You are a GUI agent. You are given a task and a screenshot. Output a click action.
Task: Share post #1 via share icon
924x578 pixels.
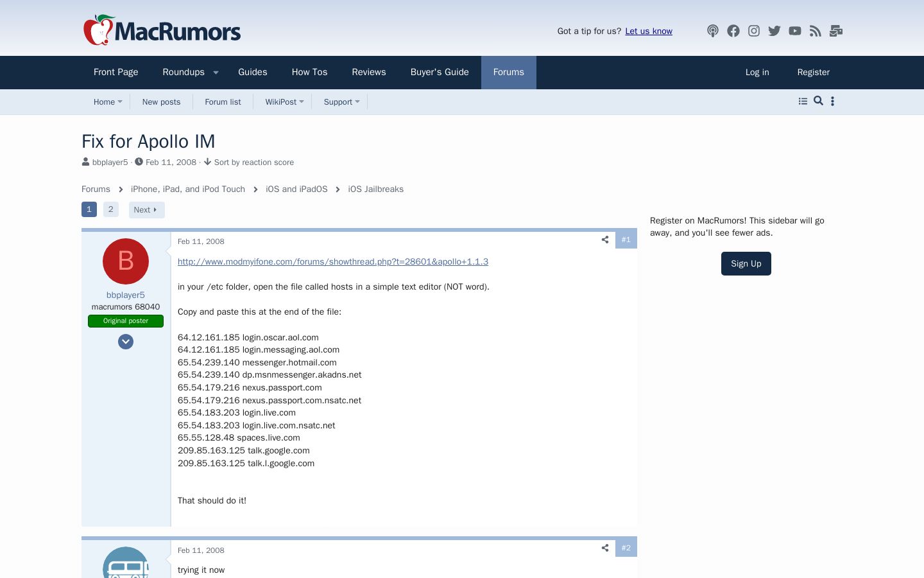click(605, 240)
